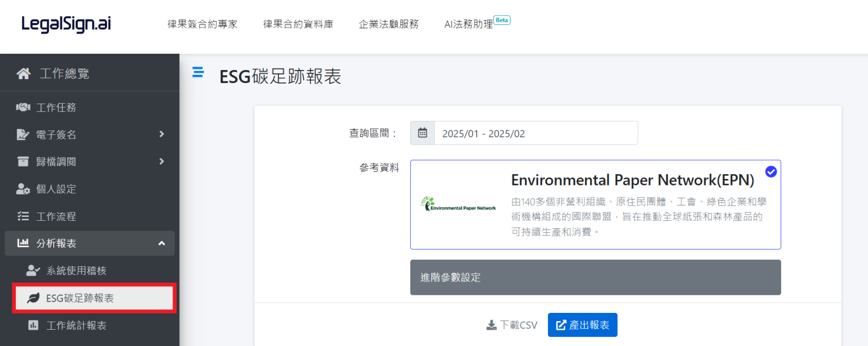This screenshot has height=346, width=868.
Task: Open the AI法務助理 top menu
Action: pyautogui.click(x=469, y=24)
